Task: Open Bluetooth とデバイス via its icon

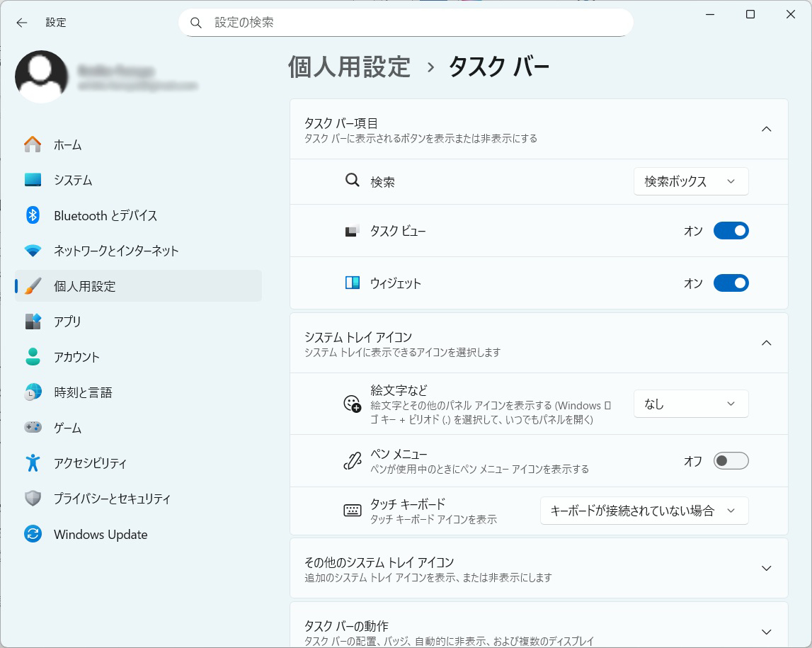Action: pyautogui.click(x=33, y=215)
